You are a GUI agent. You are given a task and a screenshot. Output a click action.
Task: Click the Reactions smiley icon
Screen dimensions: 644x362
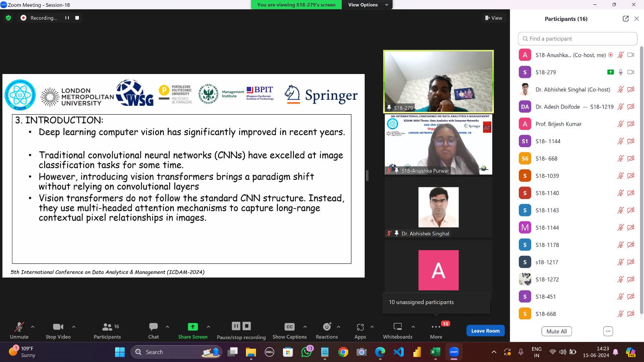tap(327, 327)
